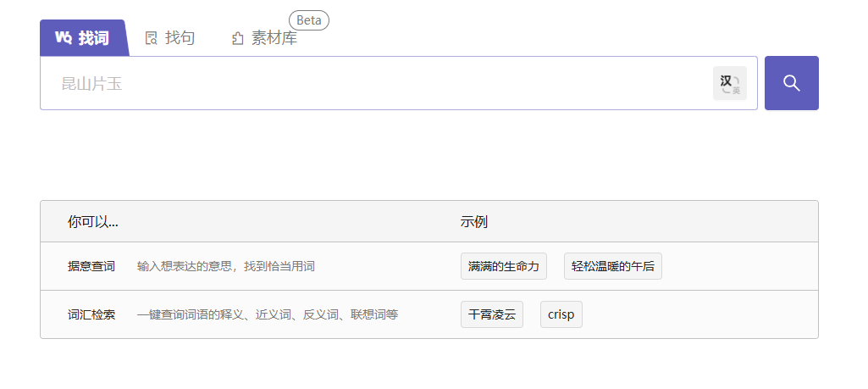Toggle the 汉/英 language switch
Viewport: 868px width, 389px height.
(730, 83)
